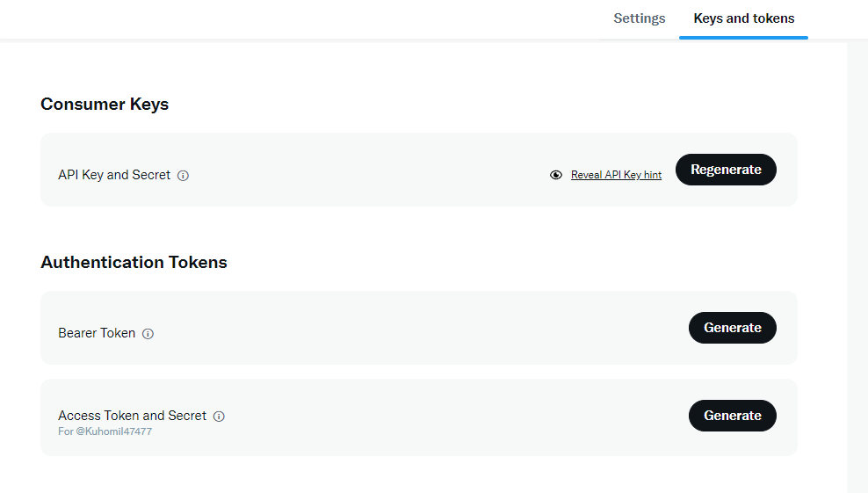Generate the Access Token and Secret
Viewport: 868px width, 493px height.
pos(732,416)
